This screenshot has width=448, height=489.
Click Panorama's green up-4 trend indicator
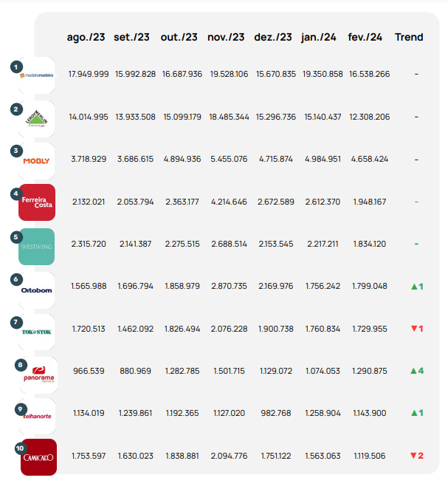point(416,370)
